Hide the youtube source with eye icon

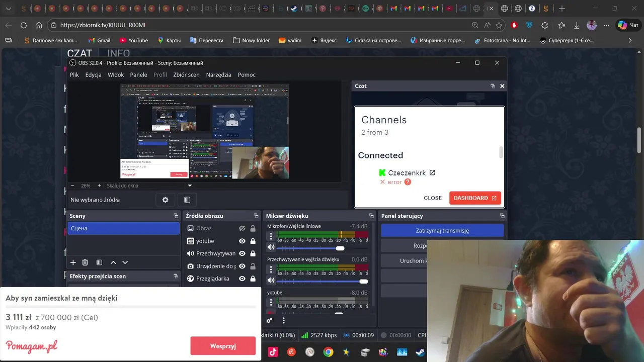tap(242, 241)
